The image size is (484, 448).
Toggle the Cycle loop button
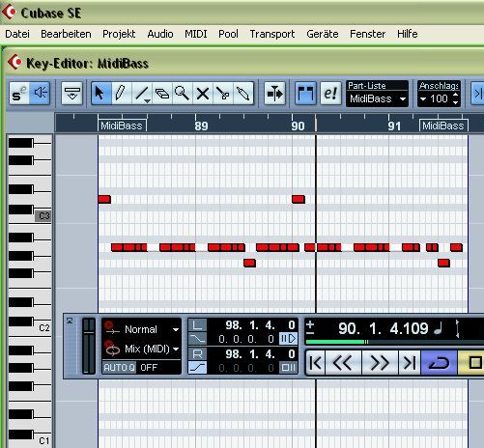(x=439, y=363)
